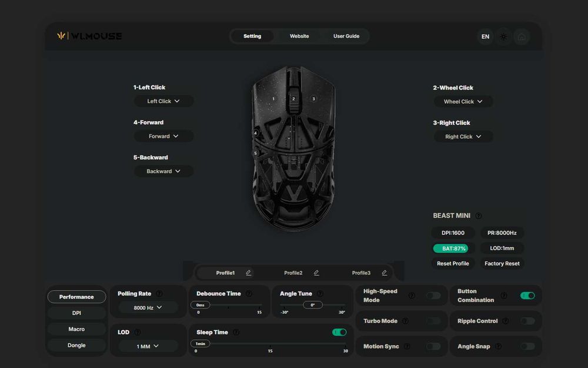Expand the 1 MM LOD dropdown
Screen dimensions: 588x368
(x=148, y=346)
